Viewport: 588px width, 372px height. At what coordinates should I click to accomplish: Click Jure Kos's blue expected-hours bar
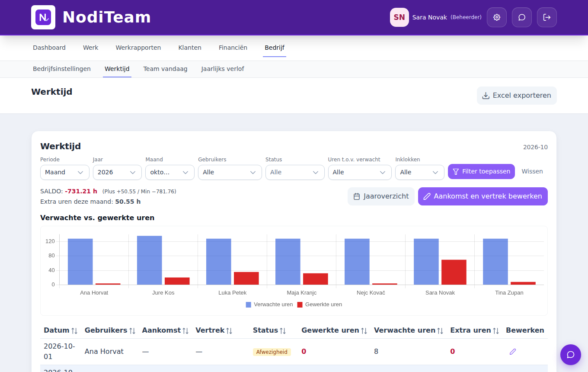click(150, 260)
